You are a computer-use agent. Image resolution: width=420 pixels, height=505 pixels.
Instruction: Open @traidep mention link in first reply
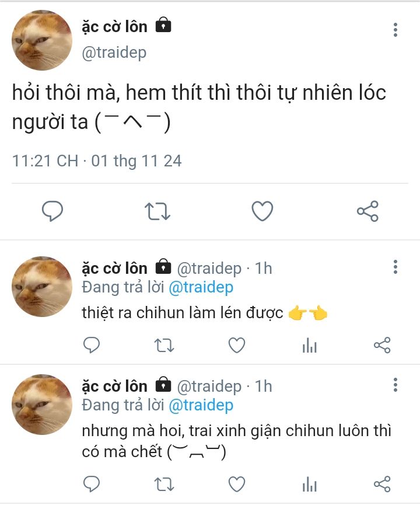click(201, 288)
